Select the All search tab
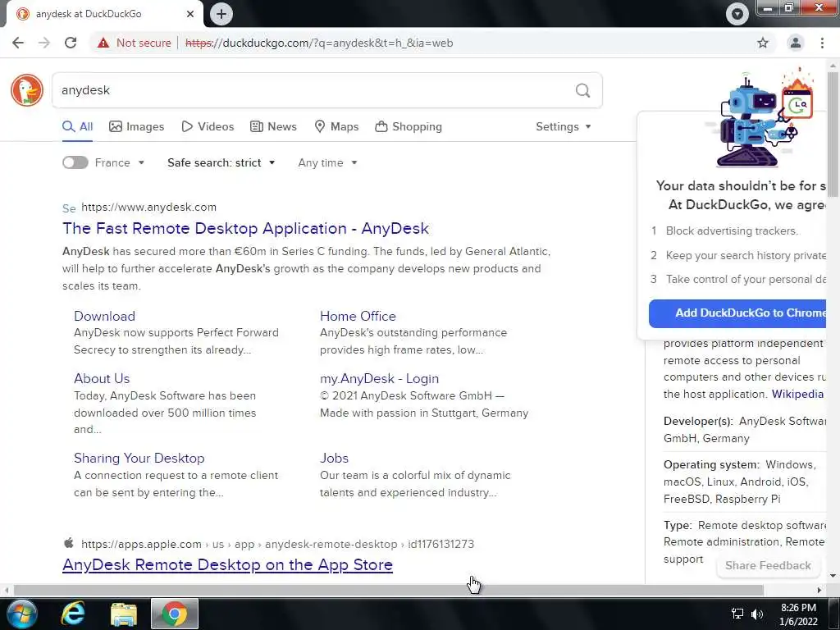The height and width of the screenshot is (630, 840). (78, 126)
